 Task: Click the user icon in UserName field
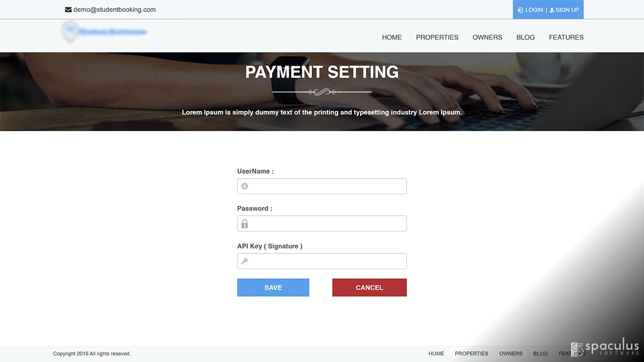pos(245,186)
